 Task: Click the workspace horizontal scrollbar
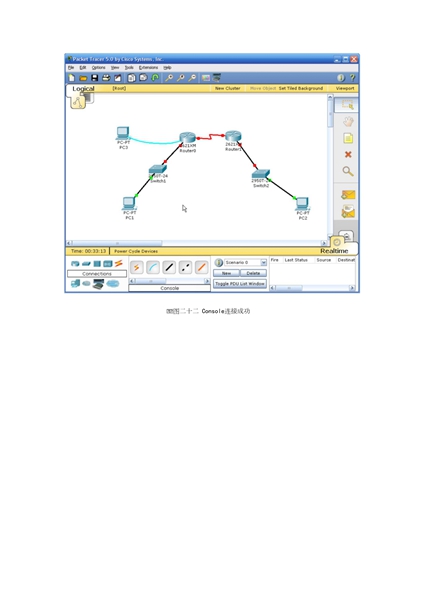pos(197,243)
